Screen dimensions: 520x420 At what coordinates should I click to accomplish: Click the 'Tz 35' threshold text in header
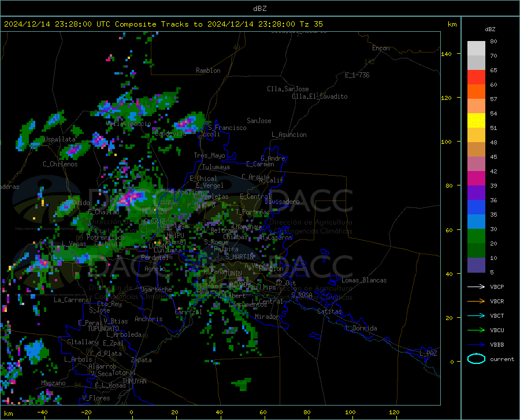pos(311,24)
